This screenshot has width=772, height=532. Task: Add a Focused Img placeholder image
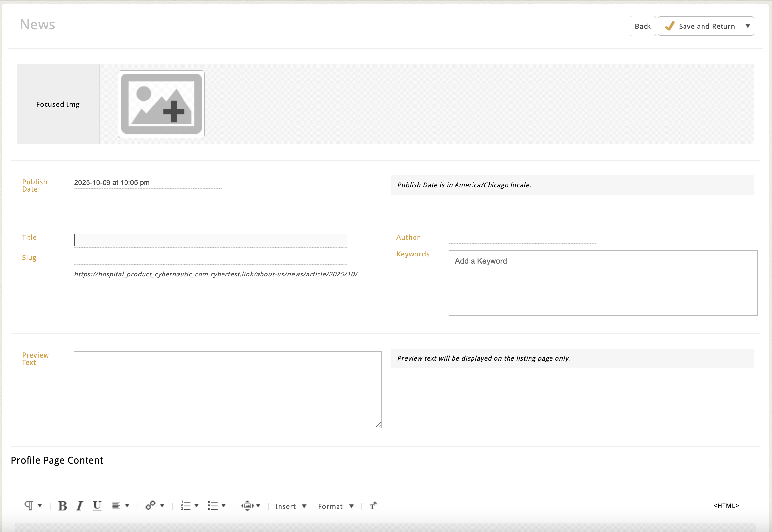pyautogui.click(x=161, y=104)
